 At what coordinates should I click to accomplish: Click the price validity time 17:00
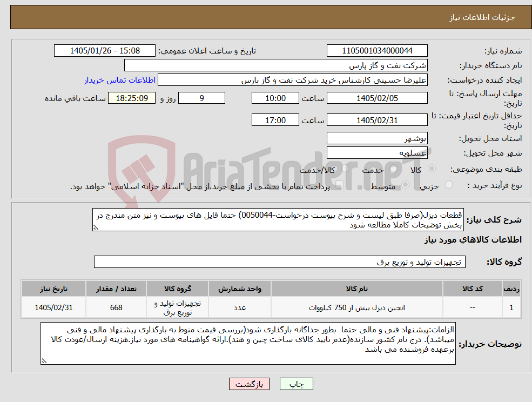pos(275,120)
